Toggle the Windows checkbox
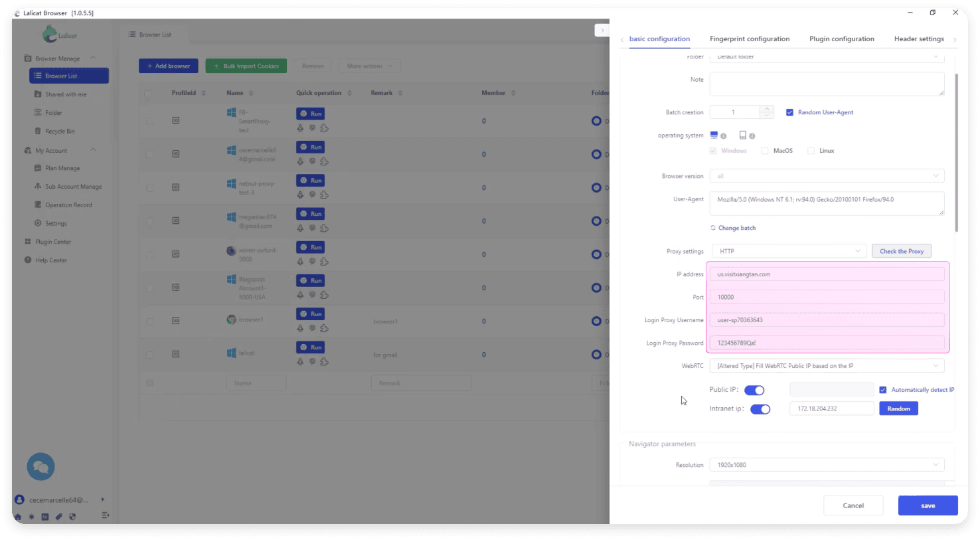The height and width of the screenshot is (540, 980). coord(713,151)
